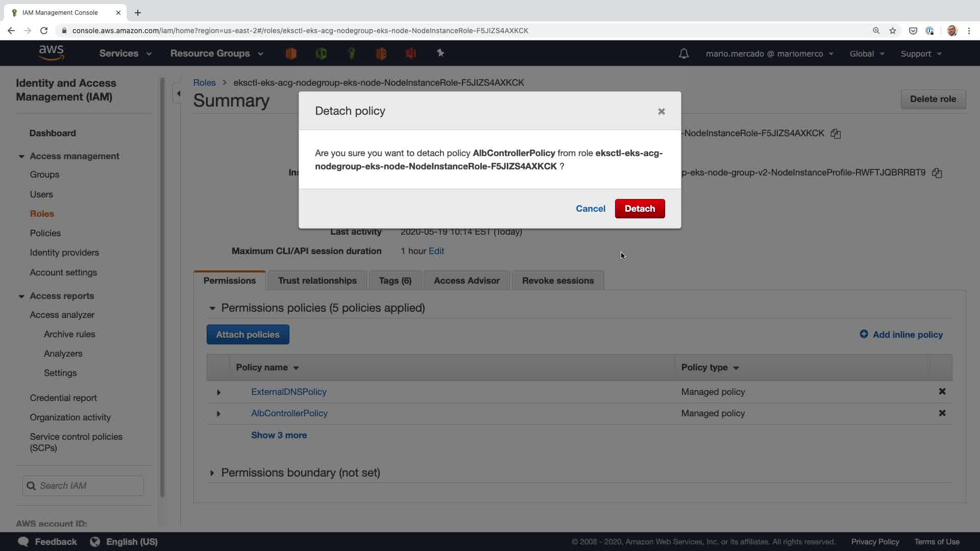980x551 pixels.
Task: Open the Services dropdown menu
Action: click(125, 54)
